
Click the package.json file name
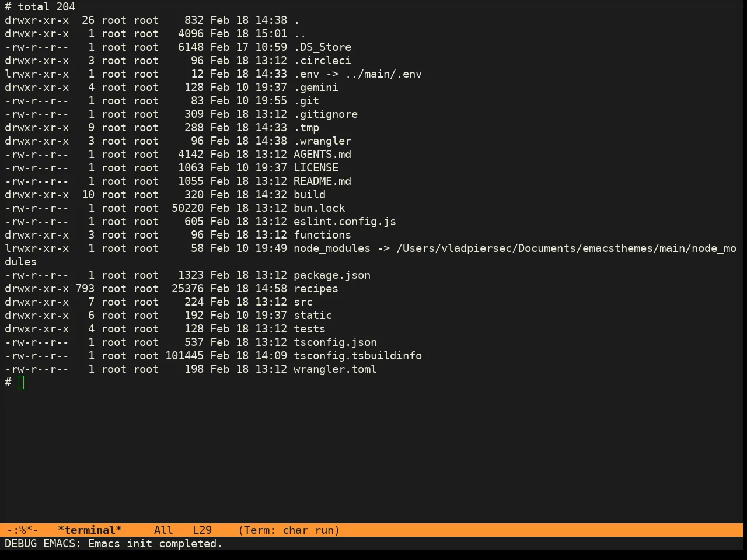pyautogui.click(x=332, y=275)
